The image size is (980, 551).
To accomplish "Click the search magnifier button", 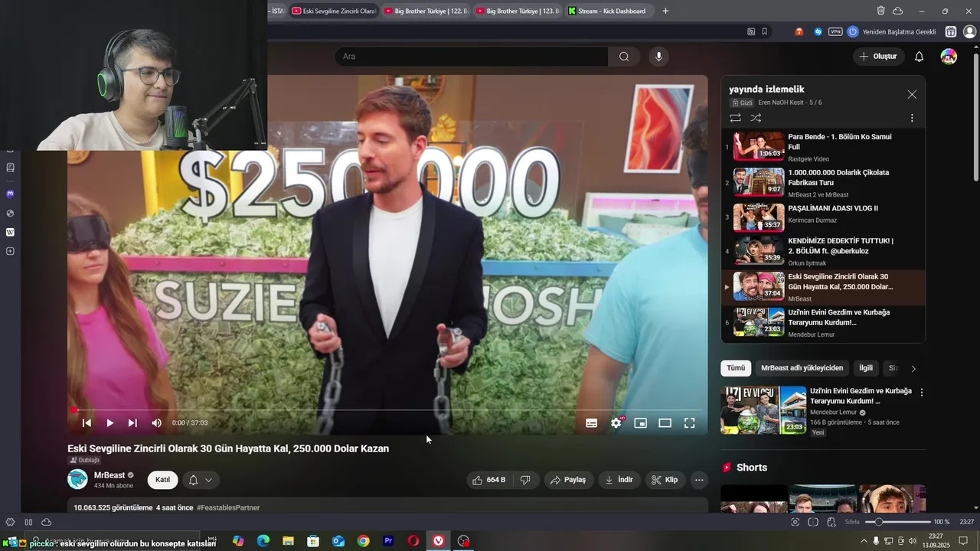I will tap(624, 57).
